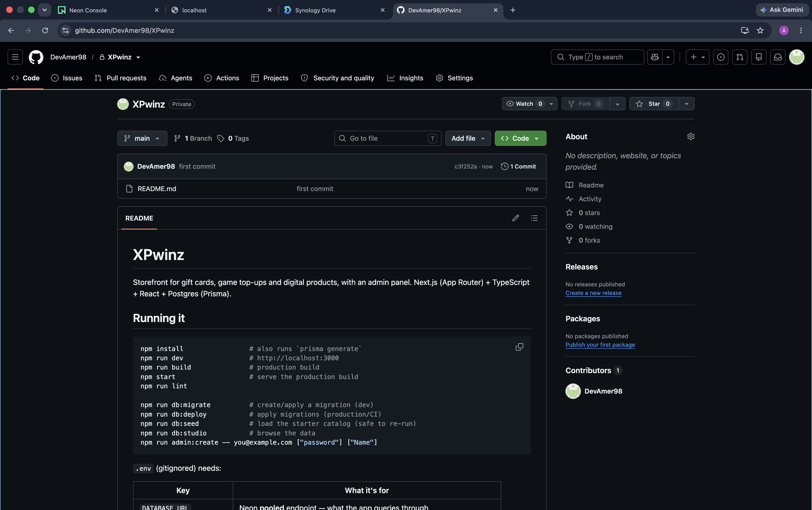Click the browser address bar URL
The width and height of the screenshot is (812, 510).
124,30
